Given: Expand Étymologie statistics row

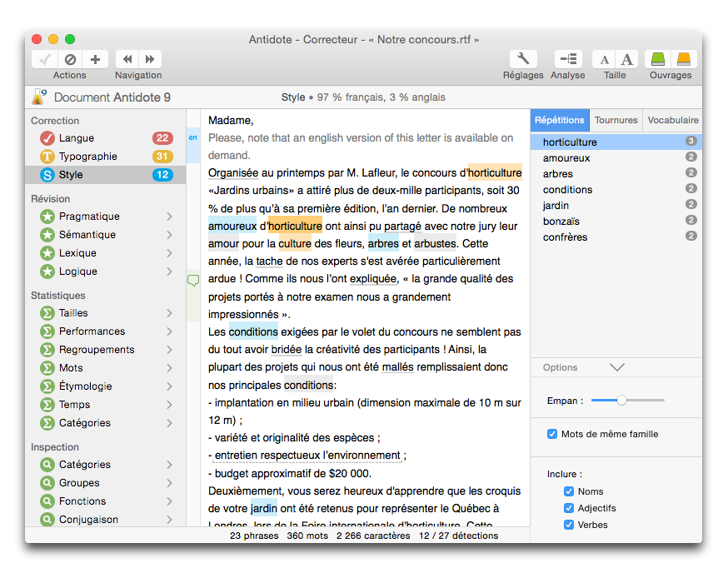Looking at the screenshot, I should click(x=169, y=386).
